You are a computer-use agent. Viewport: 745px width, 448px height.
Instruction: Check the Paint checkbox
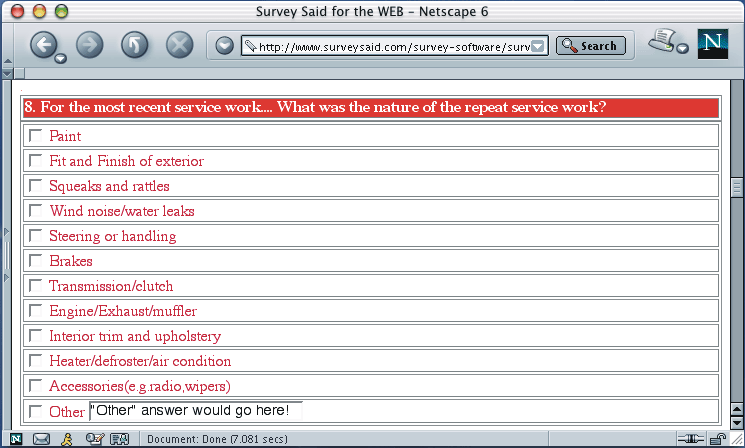(36, 135)
